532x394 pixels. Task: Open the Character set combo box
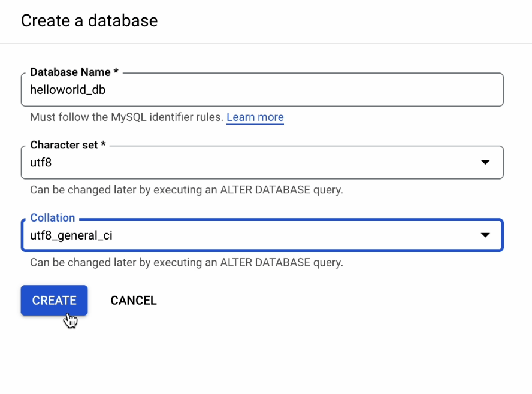coord(262,162)
